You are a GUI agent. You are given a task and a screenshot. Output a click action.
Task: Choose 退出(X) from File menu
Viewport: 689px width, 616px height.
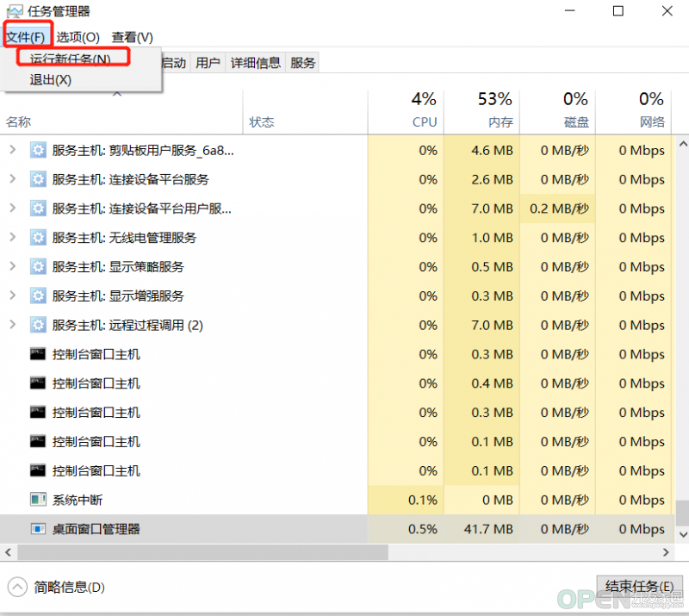(x=50, y=80)
